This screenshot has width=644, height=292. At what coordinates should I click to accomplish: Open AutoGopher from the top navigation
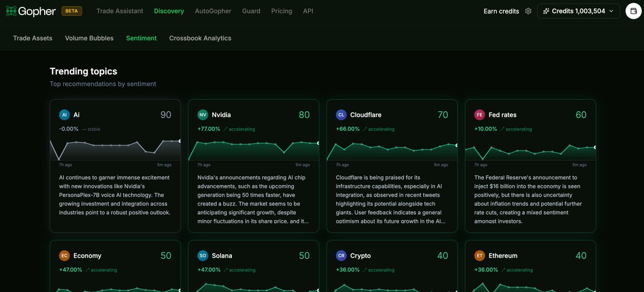[213, 11]
